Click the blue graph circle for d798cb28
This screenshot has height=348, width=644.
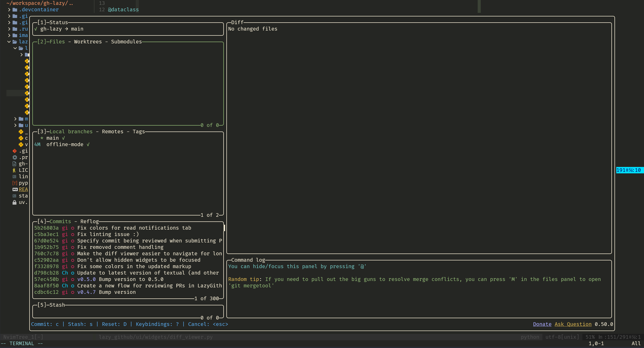73,273
